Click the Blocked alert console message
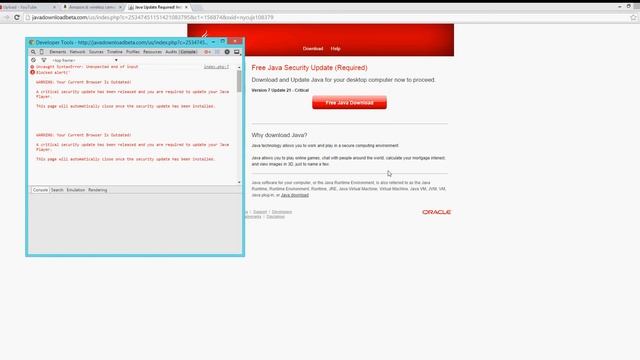This screenshot has width=640, height=360. (x=53, y=72)
